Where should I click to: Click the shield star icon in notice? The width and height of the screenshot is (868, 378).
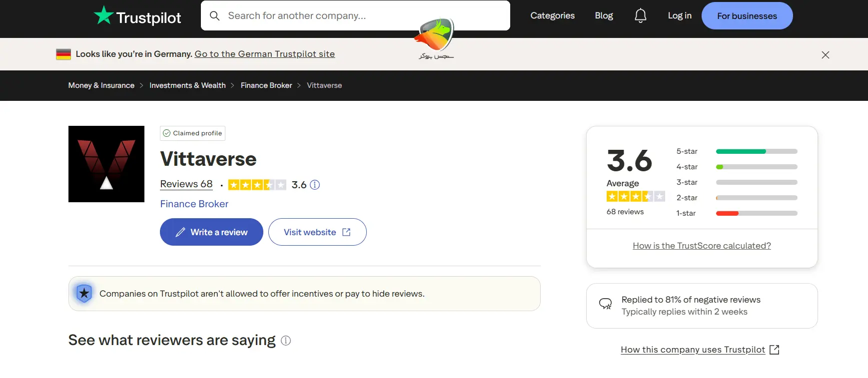click(84, 293)
